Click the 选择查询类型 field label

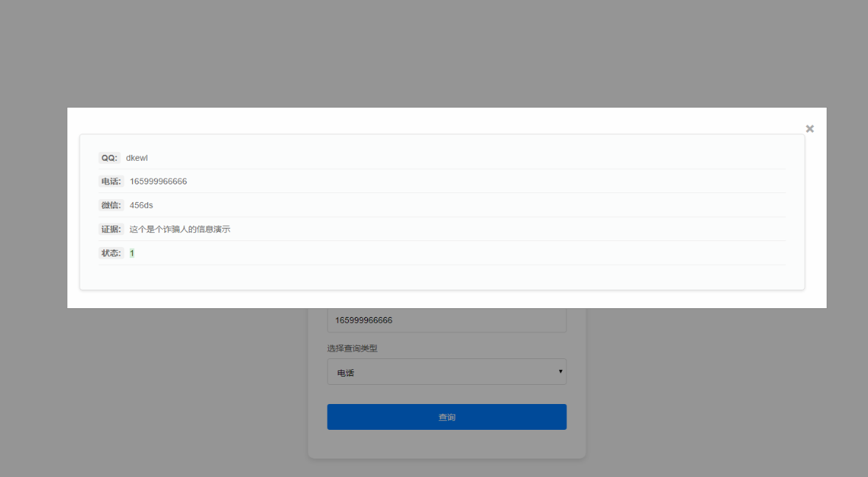353,349
